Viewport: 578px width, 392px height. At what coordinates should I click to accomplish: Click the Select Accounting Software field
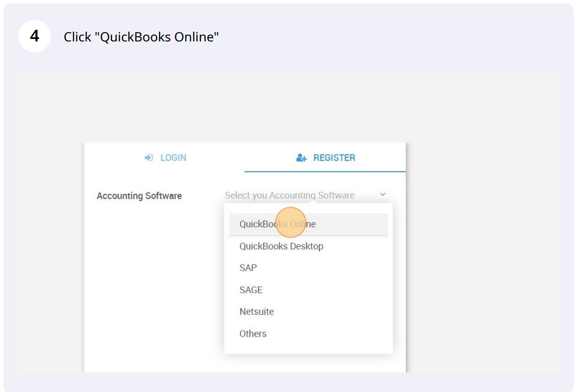[289, 196]
